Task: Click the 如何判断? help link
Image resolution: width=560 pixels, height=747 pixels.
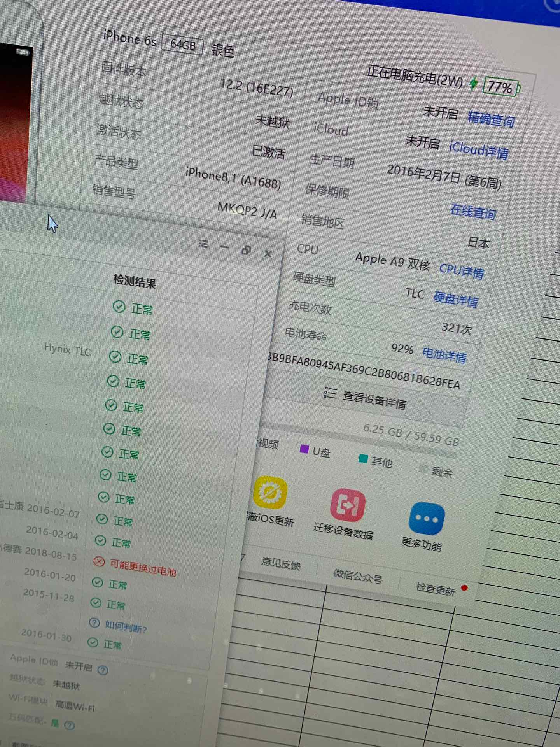Action: point(126,627)
